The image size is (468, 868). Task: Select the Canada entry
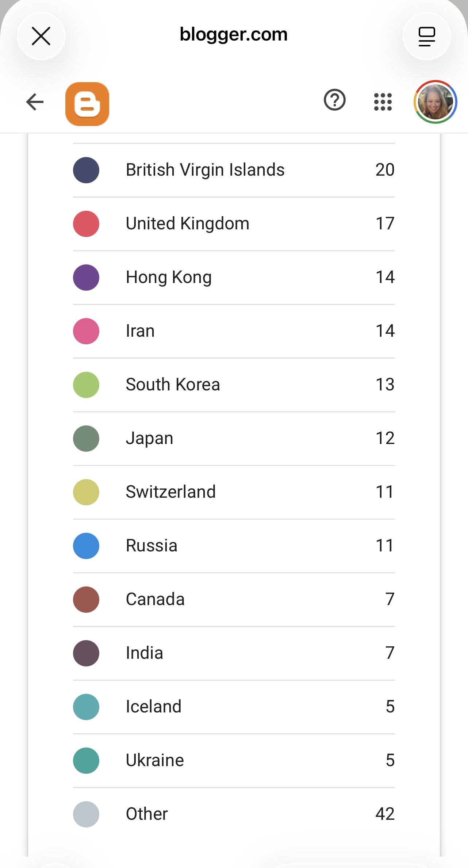click(155, 599)
